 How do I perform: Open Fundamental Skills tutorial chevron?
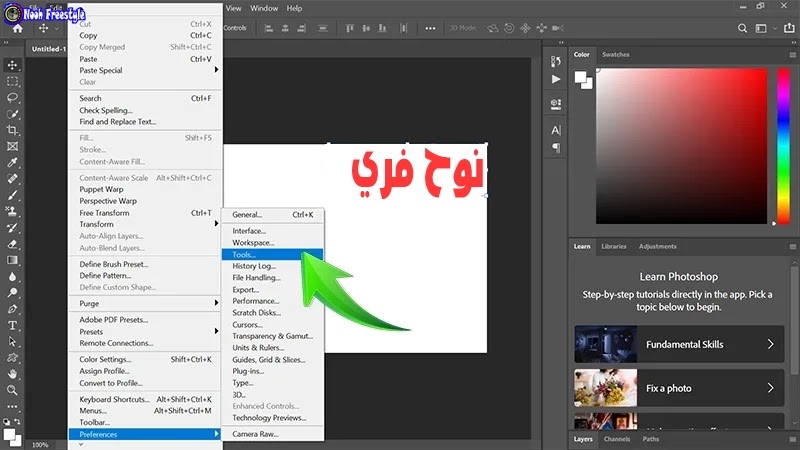tap(770, 344)
